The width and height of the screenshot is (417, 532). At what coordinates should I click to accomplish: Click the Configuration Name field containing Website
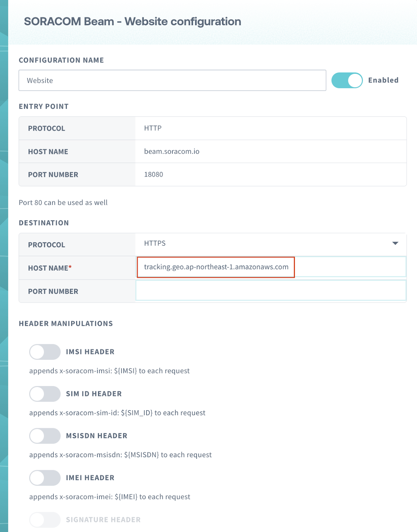click(172, 80)
